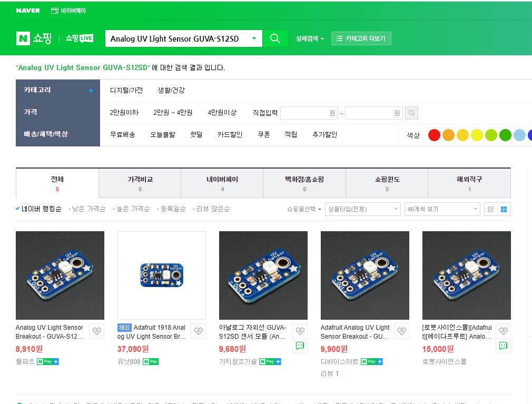This screenshot has width=532, height=404.
Task: Switch to 해외직구 tab
Action: click(x=469, y=183)
